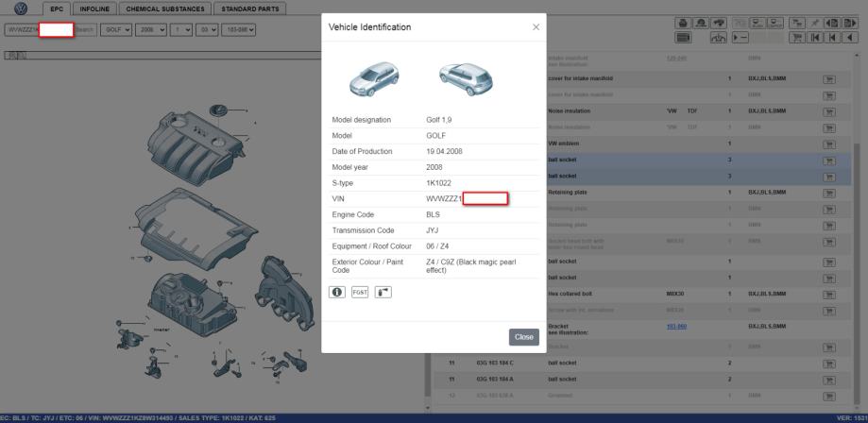
Task: Close the Vehicle Identification dialog with X
Action: pyautogui.click(x=536, y=27)
